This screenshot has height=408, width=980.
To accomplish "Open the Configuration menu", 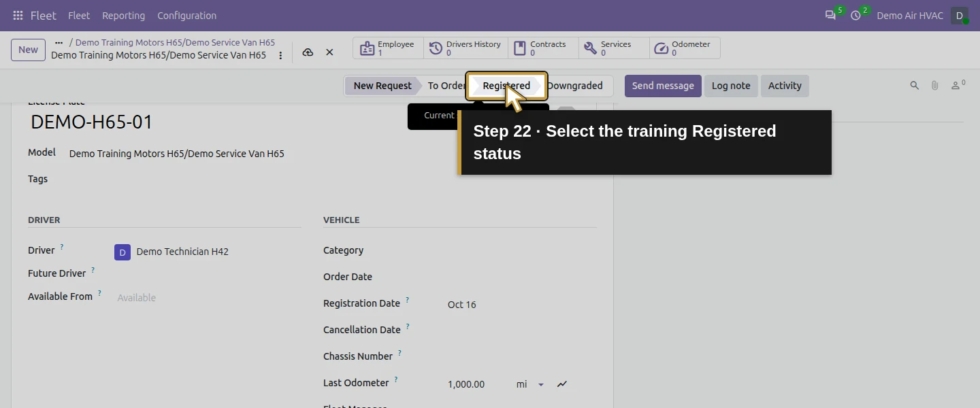I will click(x=186, y=15).
